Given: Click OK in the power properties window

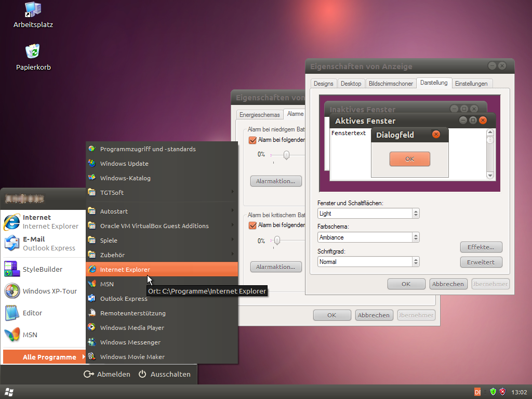Looking at the screenshot, I should (x=332, y=315).
